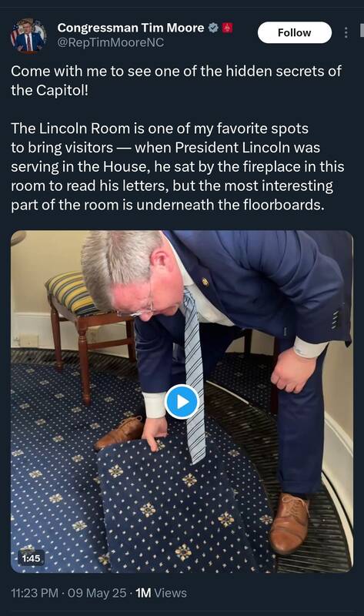Open the Congressman Tim Moore display name
Screen dimensions: 364x616
click(131, 28)
